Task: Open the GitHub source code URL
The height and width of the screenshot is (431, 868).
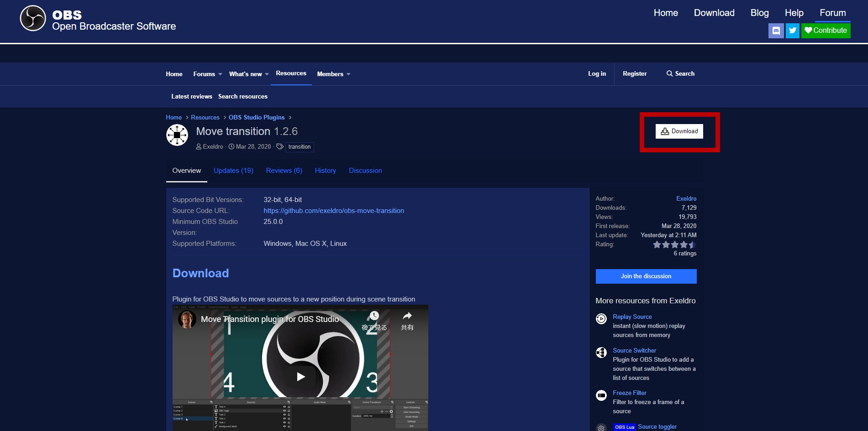Action: pyautogui.click(x=334, y=211)
